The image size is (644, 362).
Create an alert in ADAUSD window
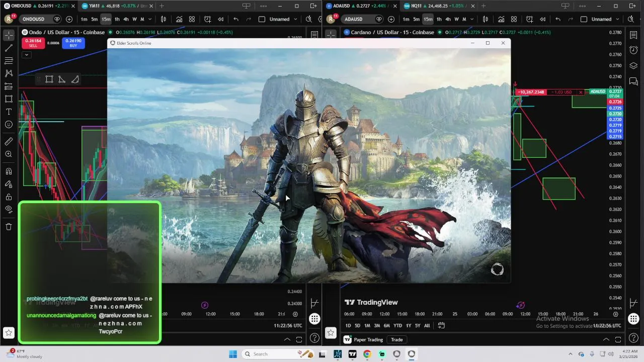529,19
